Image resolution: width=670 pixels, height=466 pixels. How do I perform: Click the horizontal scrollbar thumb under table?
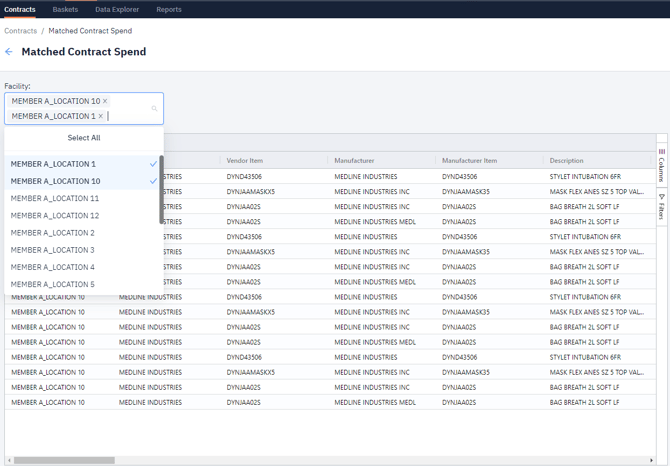coord(64,460)
